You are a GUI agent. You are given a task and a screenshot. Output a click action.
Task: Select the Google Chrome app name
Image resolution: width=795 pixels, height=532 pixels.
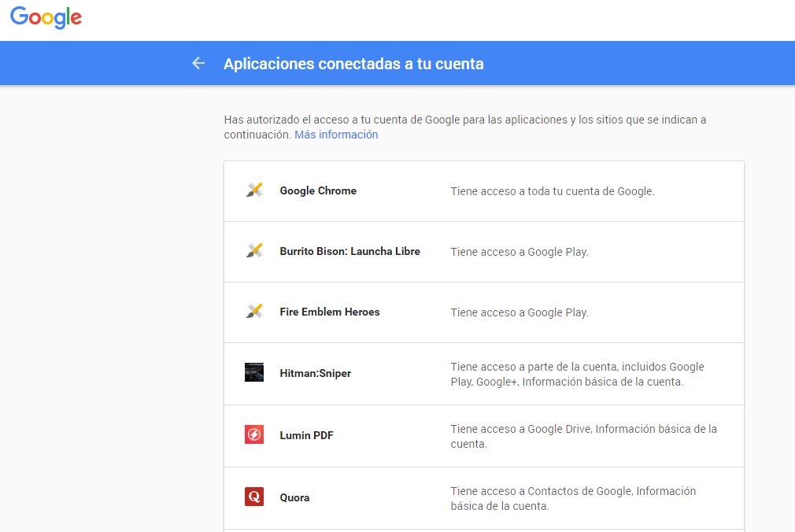tap(318, 190)
